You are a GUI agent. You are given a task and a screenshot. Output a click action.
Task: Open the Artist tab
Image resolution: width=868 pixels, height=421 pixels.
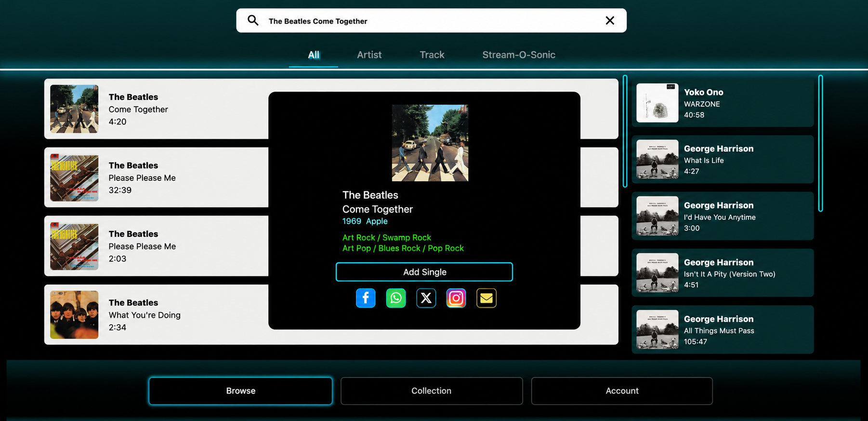point(369,55)
